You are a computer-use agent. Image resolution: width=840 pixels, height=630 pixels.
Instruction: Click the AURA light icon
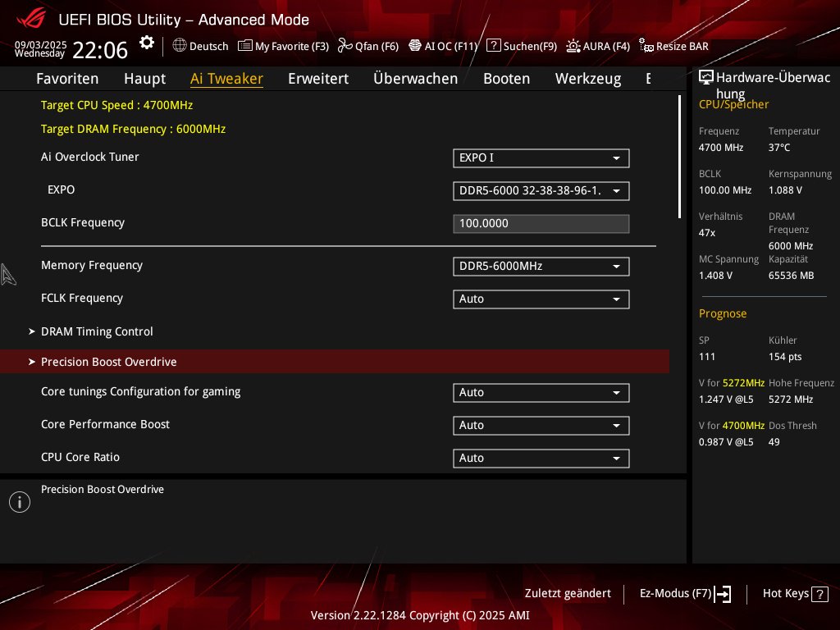point(573,46)
